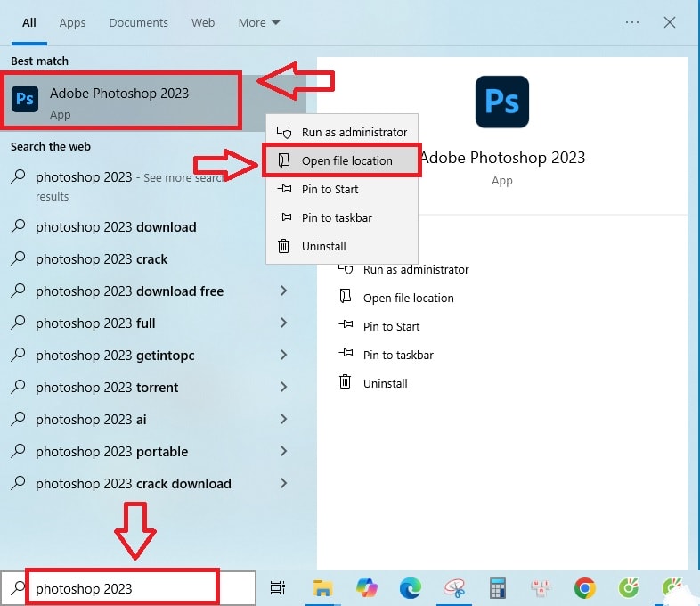Open the More filter dropdown
Image resolution: width=700 pixels, height=606 pixels.
click(x=259, y=23)
